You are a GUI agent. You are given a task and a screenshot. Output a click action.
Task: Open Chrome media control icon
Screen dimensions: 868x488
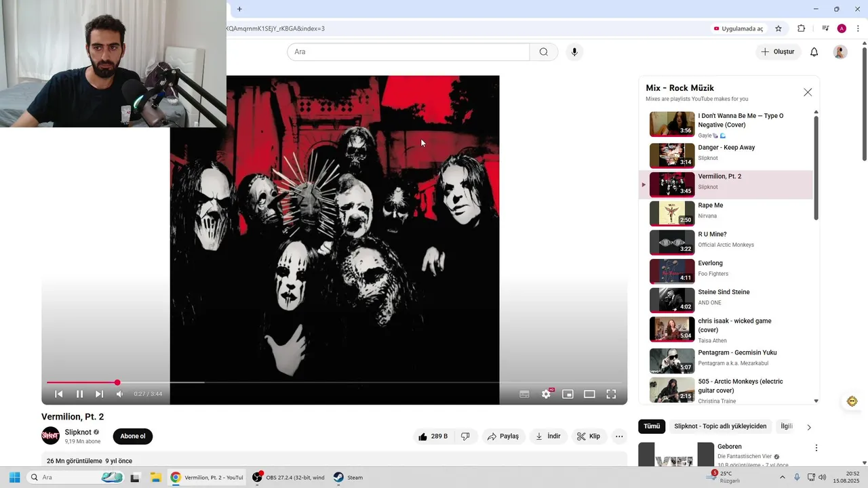(x=825, y=28)
